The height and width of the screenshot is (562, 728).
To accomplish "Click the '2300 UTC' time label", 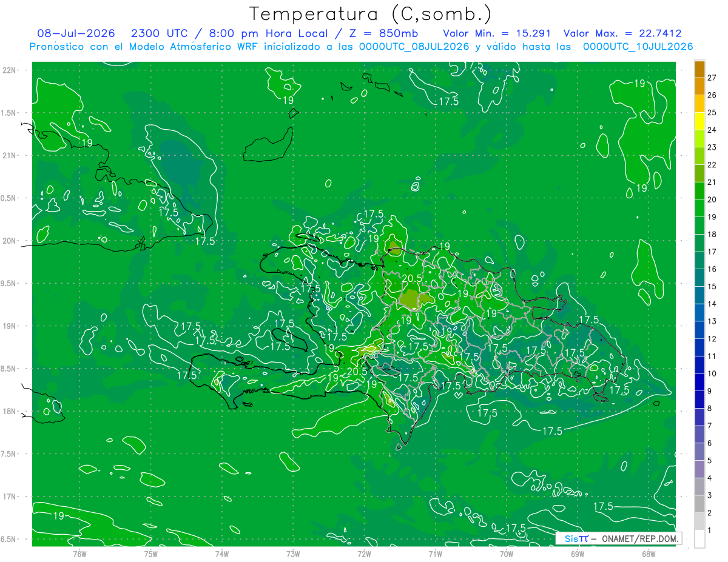I will click(x=158, y=33).
